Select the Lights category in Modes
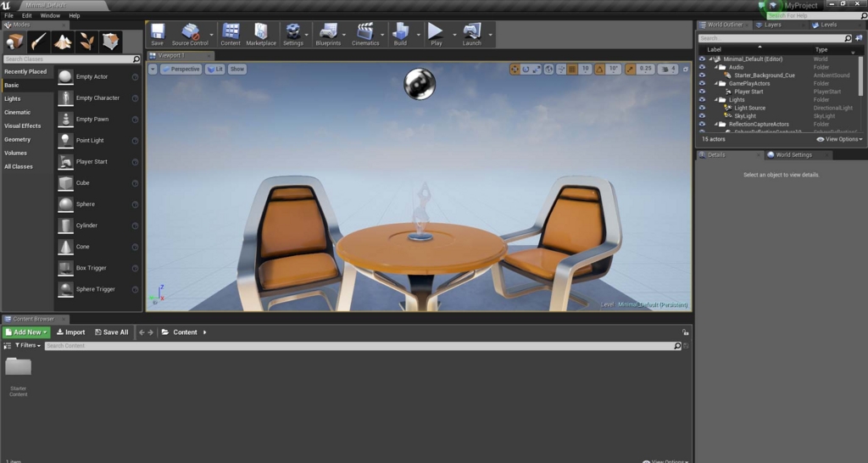 pos(12,98)
